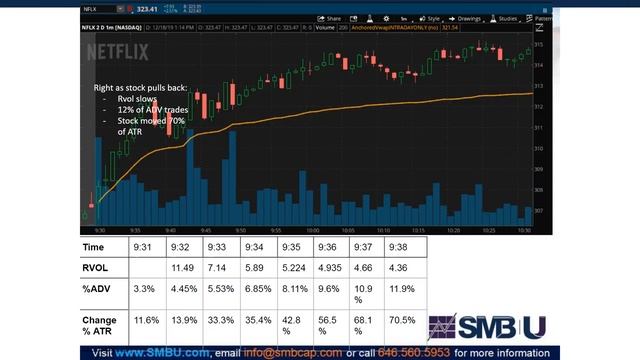Click the RVOL value 5.224
This screenshot has height=360, width=640.
(294, 268)
